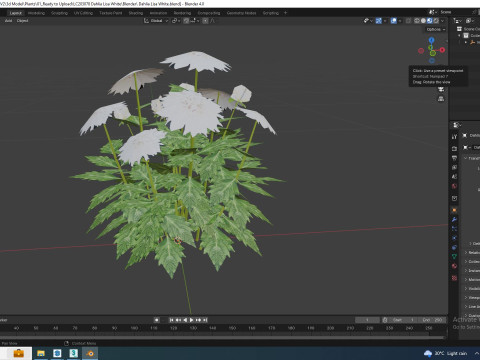Viewport: 480px width, 360px height.
Task: Open object type visibility dropdown
Action: point(368,21)
